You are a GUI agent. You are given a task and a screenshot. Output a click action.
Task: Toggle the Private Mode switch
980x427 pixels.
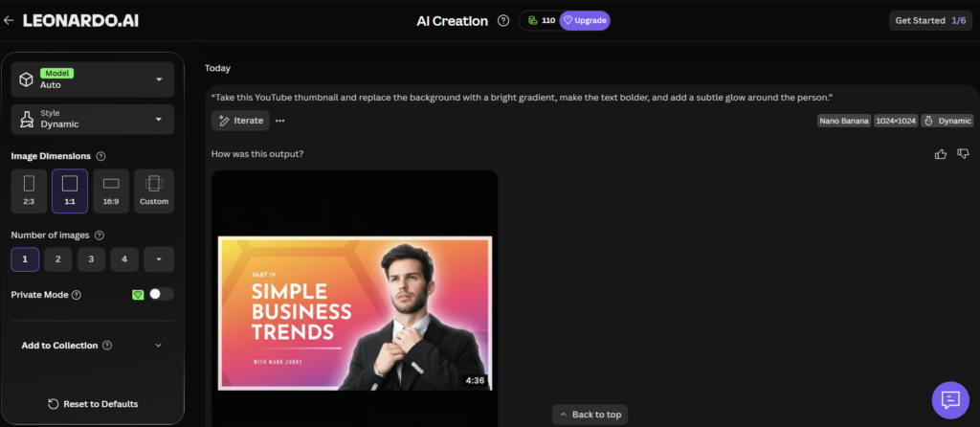coord(161,294)
